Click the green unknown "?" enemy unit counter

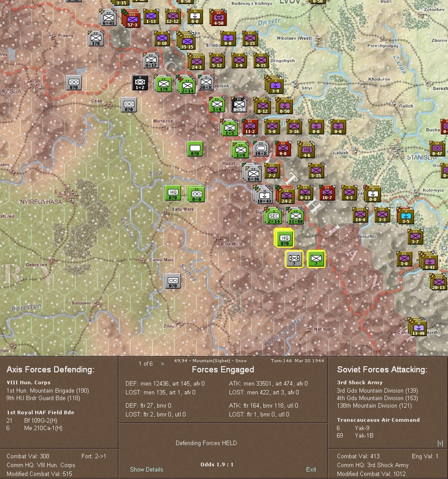pos(316,260)
